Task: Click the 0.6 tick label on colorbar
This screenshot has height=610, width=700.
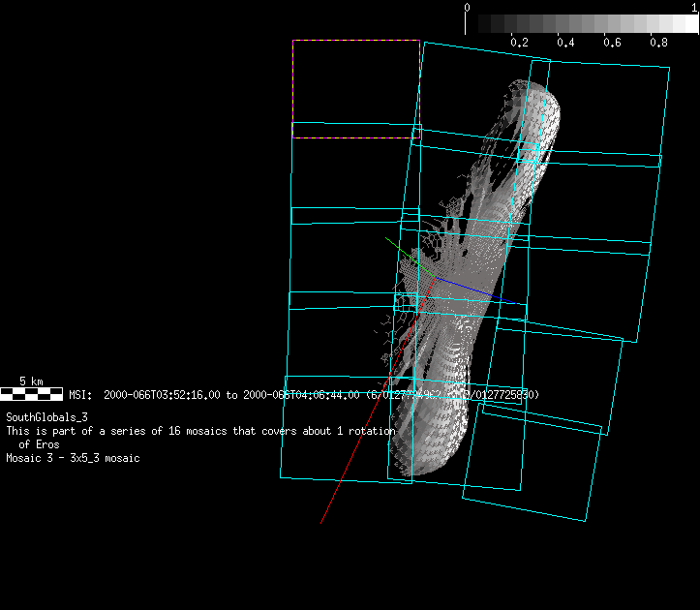Action: coord(612,44)
